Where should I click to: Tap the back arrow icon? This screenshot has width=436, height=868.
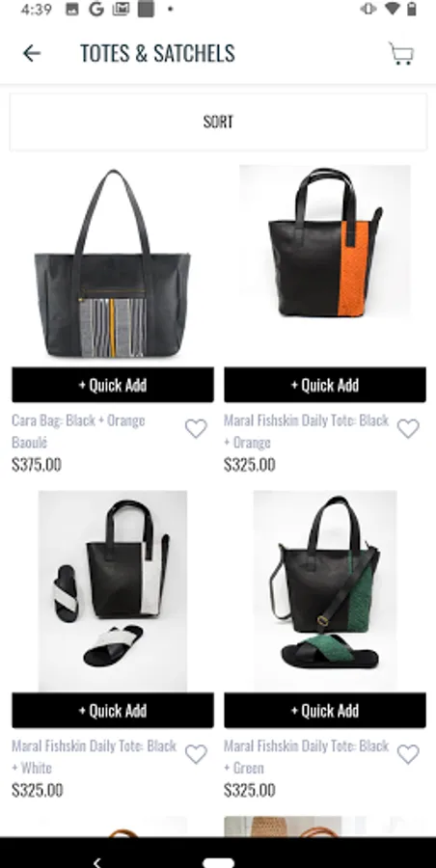click(32, 53)
